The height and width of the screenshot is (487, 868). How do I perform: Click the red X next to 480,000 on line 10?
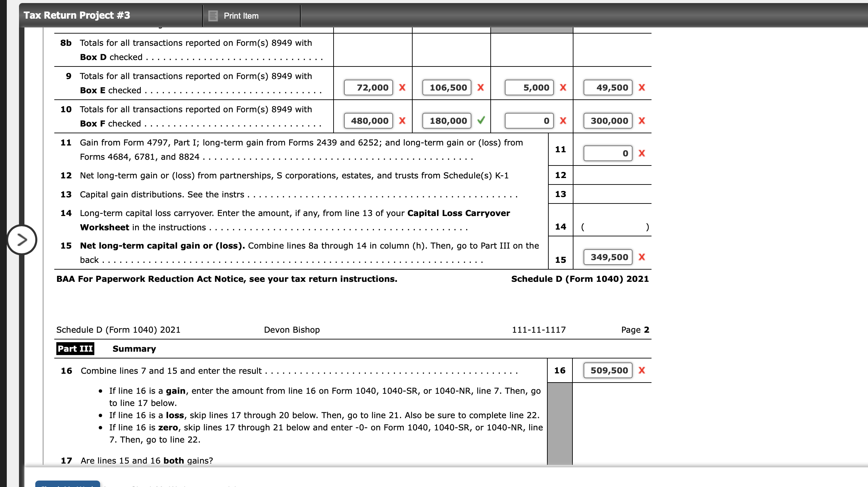402,121
